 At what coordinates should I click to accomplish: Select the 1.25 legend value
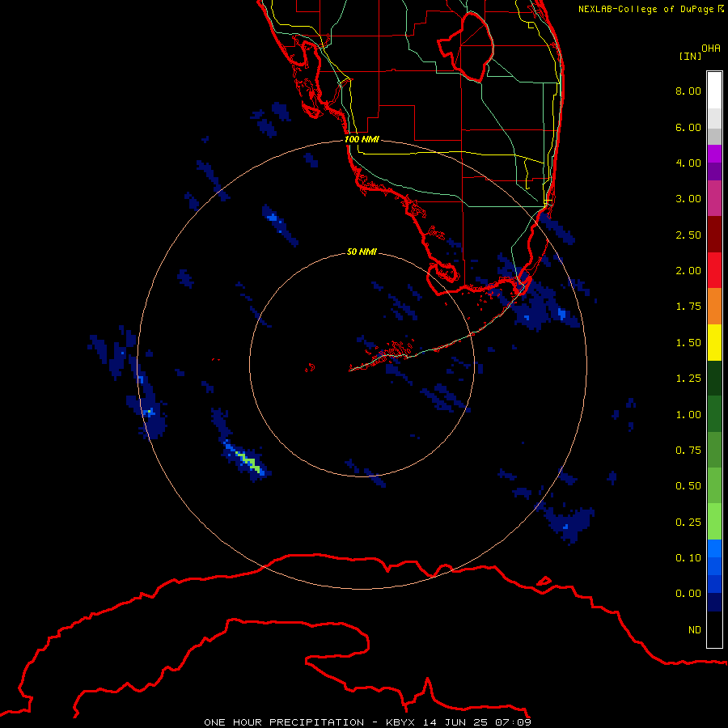[x=688, y=379]
